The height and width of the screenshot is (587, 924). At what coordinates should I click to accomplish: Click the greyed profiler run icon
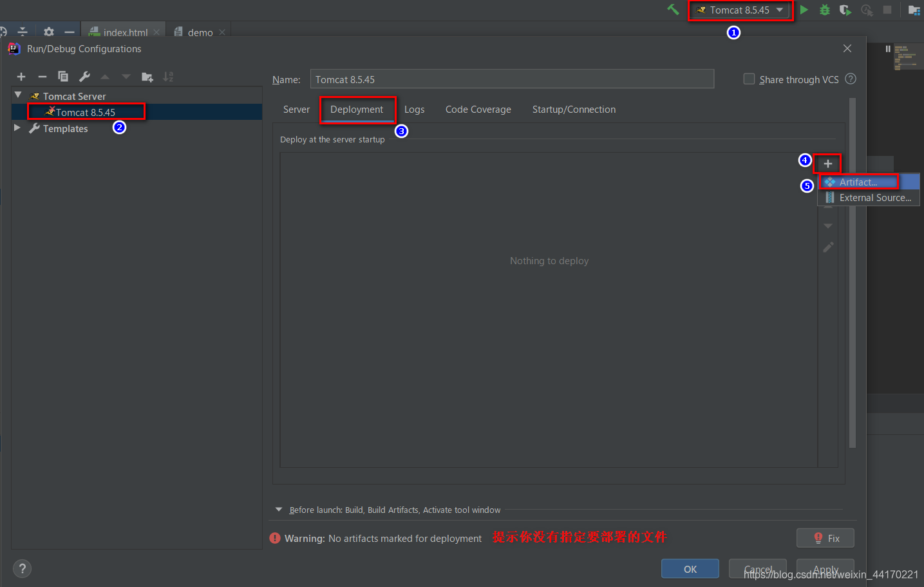(x=867, y=10)
